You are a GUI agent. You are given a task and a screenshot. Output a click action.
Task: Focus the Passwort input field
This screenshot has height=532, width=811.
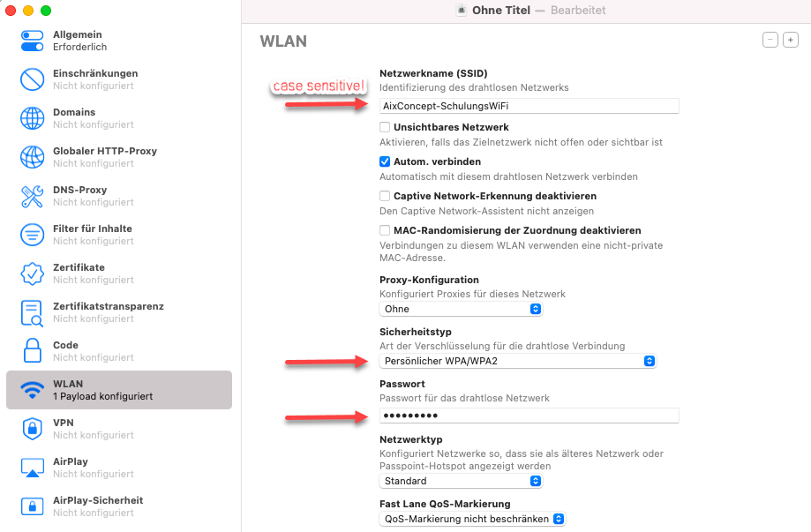(529, 416)
